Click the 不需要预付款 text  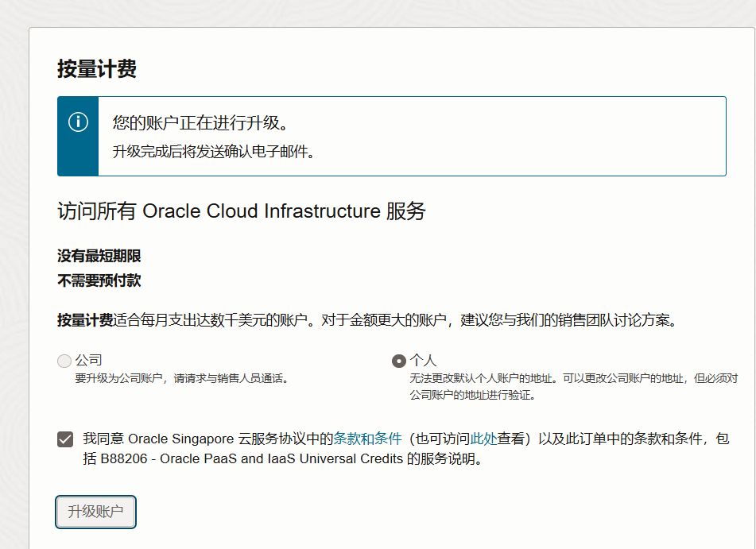(99, 280)
